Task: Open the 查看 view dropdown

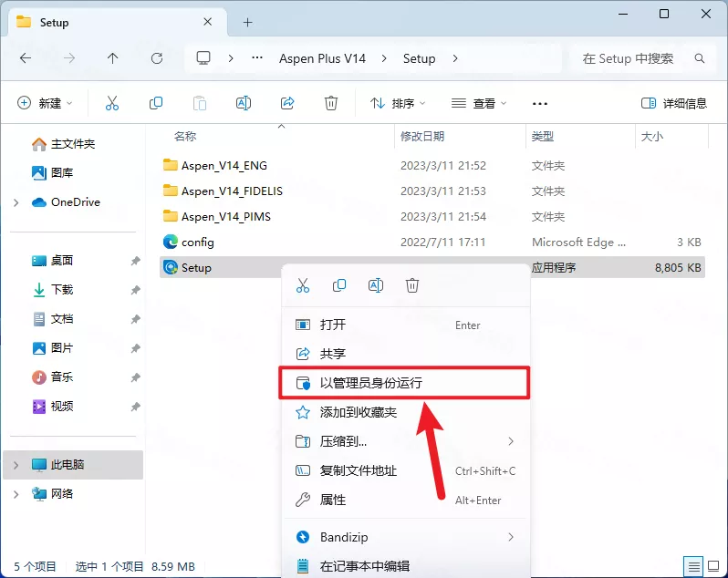Action: click(479, 103)
